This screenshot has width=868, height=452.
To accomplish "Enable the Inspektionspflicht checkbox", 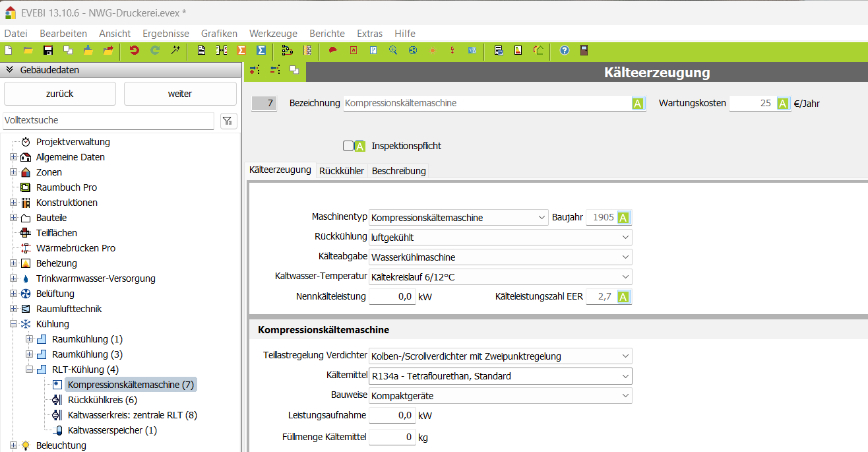I will tap(348, 146).
